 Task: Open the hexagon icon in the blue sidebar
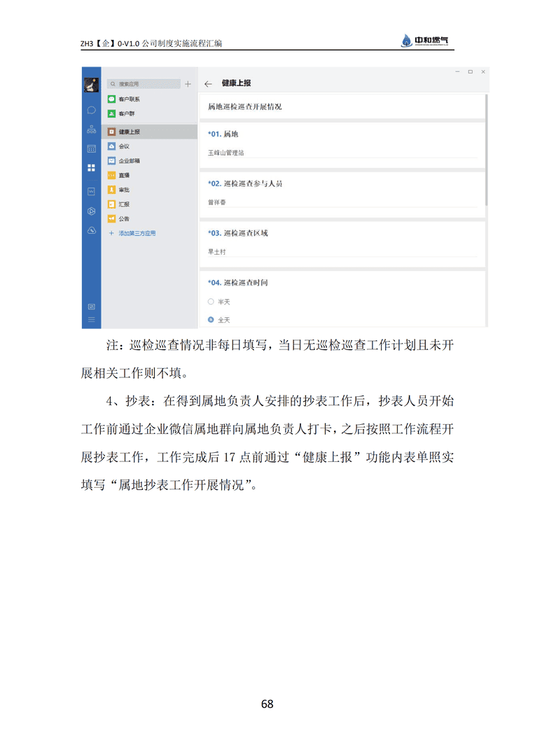[x=91, y=211]
